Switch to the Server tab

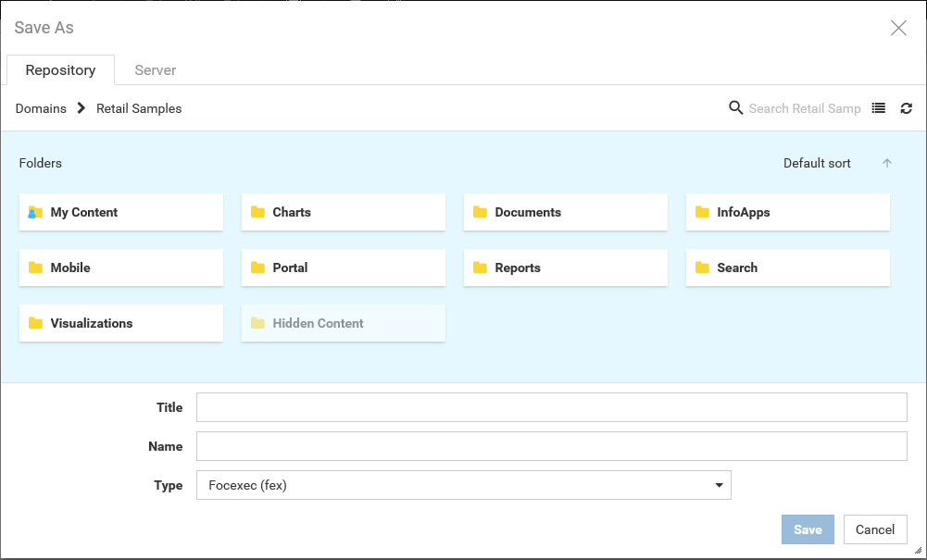pos(155,70)
